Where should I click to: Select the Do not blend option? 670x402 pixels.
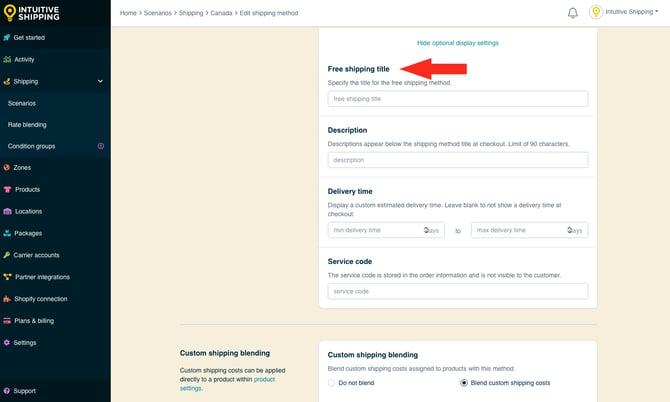tap(332, 383)
